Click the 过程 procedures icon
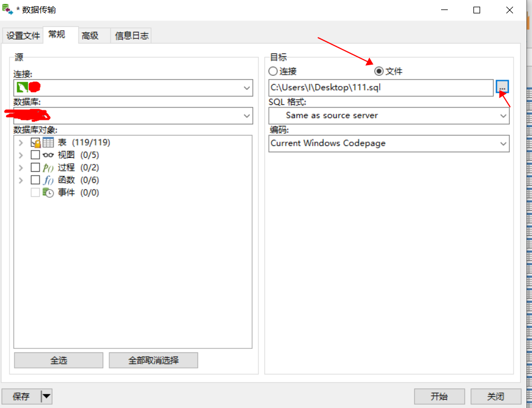This screenshot has height=408, width=532. [47, 167]
